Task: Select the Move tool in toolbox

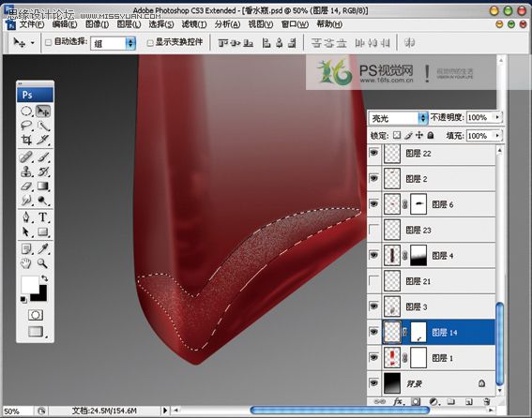Action: coord(43,112)
